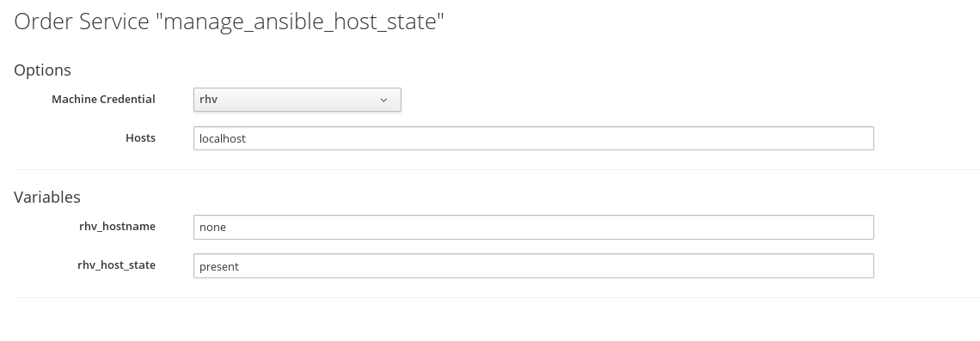This screenshot has height=341, width=980.
Task: Click the divider line below rhv_host_state
Action: (x=497, y=298)
